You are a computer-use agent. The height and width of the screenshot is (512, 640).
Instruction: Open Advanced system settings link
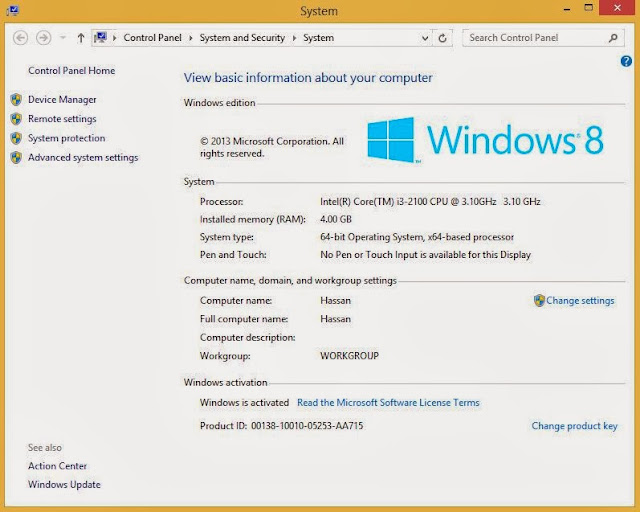[83, 157]
